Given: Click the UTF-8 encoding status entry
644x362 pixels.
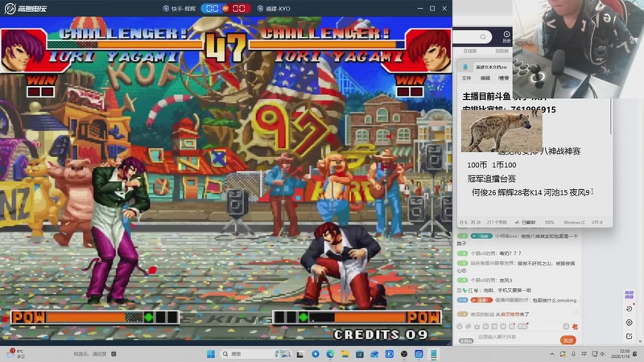Looking at the screenshot, I should coord(597,223).
